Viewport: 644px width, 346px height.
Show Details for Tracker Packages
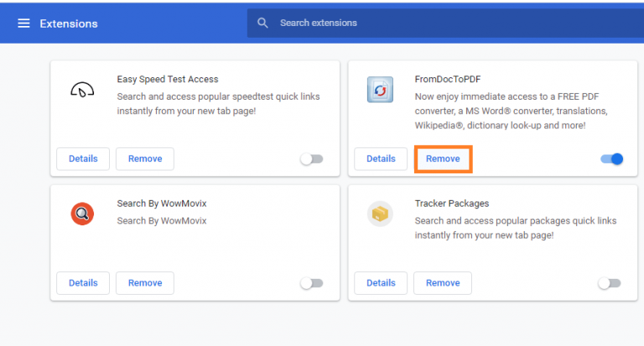(x=381, y=283)
